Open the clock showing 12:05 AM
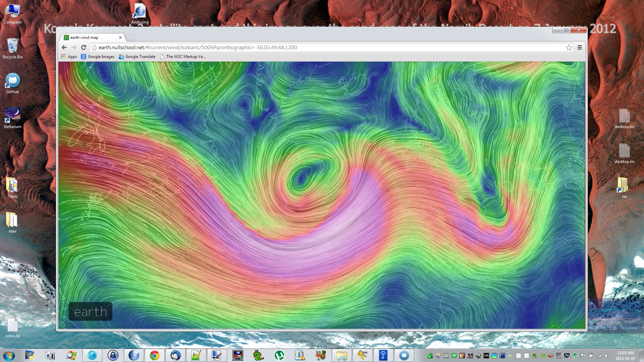Viewport: 644px width, 362px height. (625, 356)
